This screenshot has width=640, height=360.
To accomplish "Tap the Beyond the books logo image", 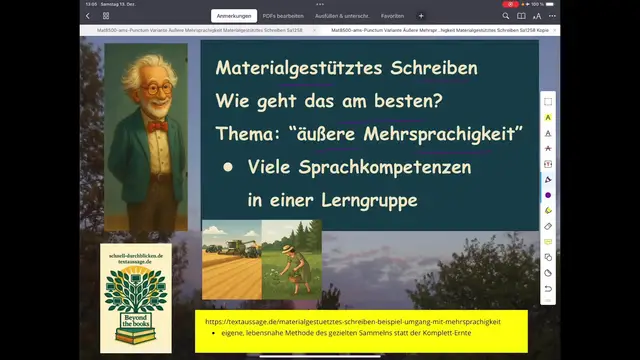I will click(136, 298).
